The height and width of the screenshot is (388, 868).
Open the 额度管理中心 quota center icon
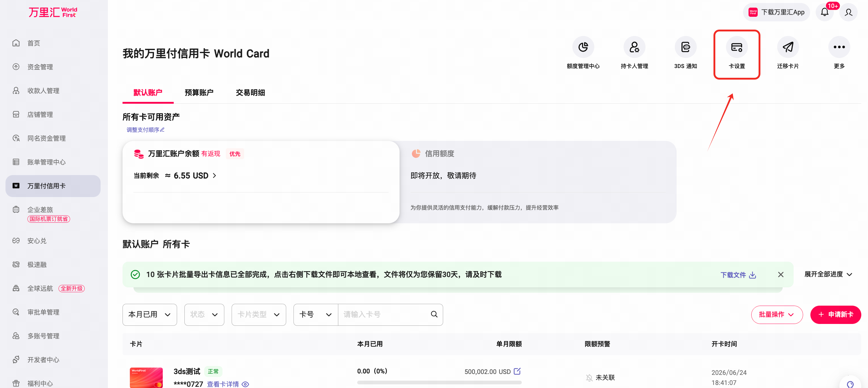pyautogui.click(x=583, y=47)
